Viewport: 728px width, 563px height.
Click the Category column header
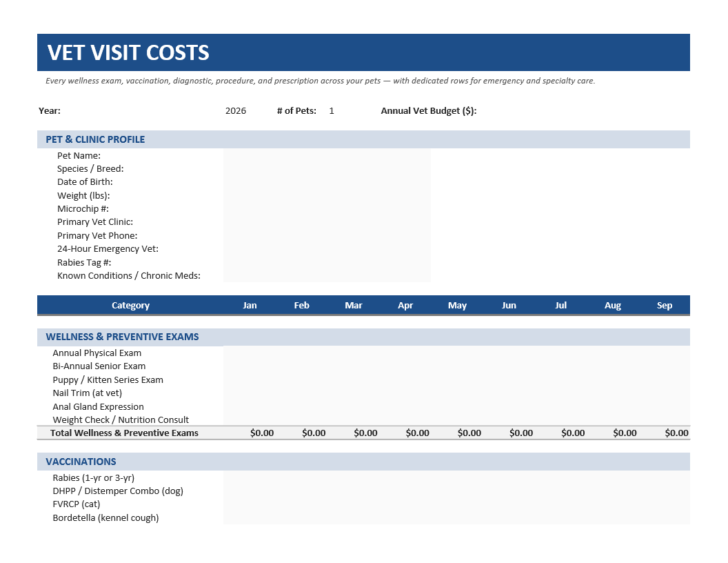tap(130, 305)
